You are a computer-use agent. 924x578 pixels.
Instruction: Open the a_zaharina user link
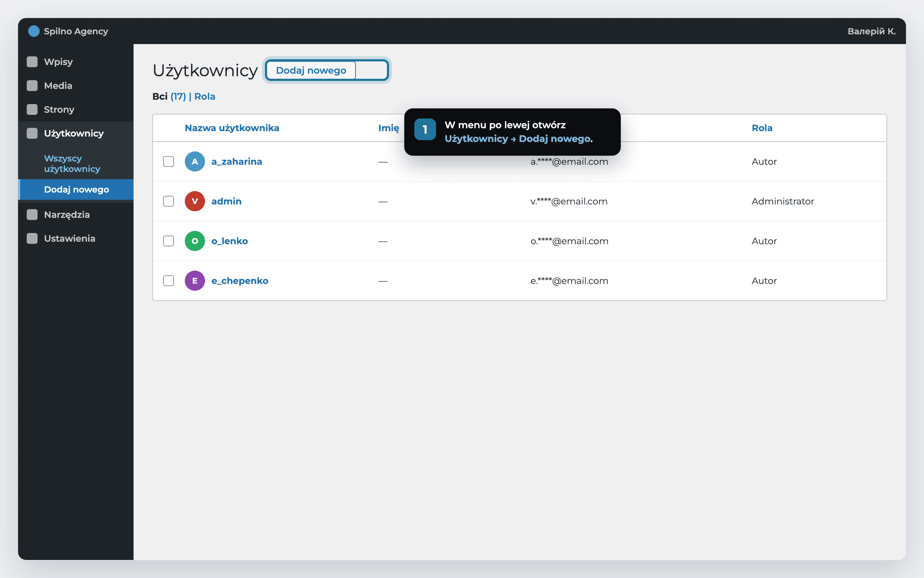coord(237,161)
